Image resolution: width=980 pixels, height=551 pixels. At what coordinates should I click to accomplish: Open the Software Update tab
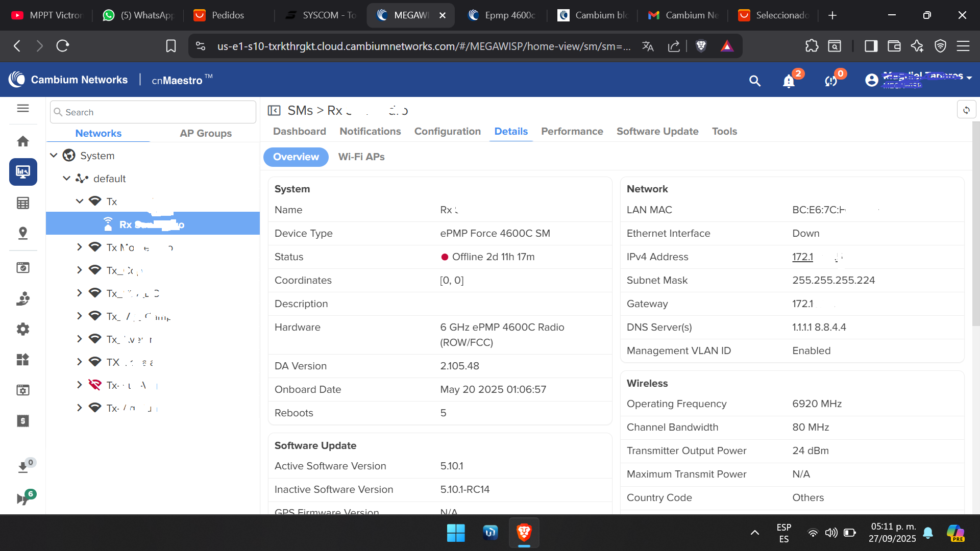point(657,131)
